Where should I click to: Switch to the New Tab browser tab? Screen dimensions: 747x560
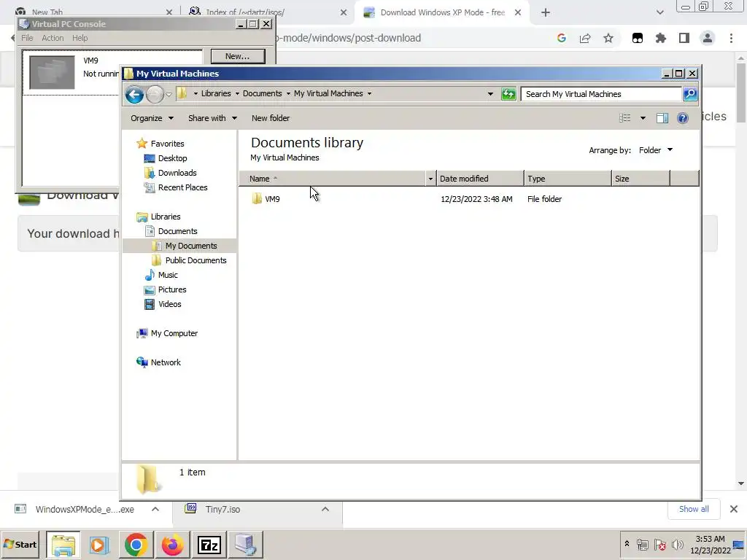pos(47,12)
